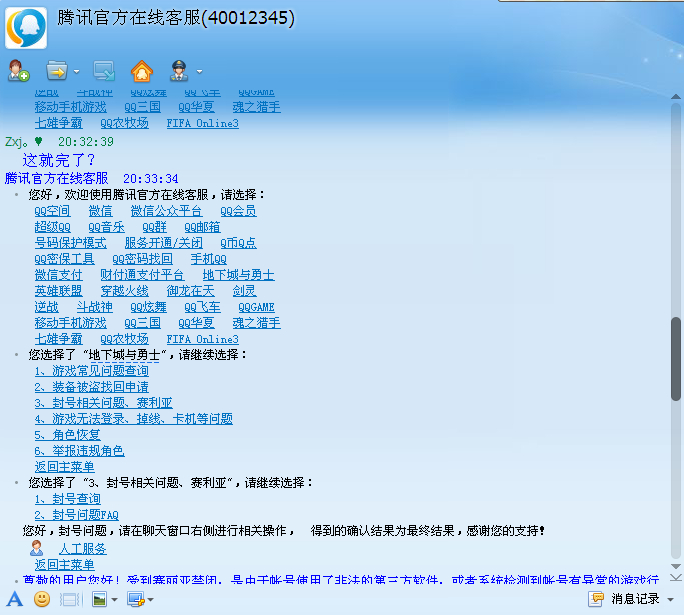Click sender name Zxj。 in chat
This screenshot has width=684, height=615.
(16, 142)
